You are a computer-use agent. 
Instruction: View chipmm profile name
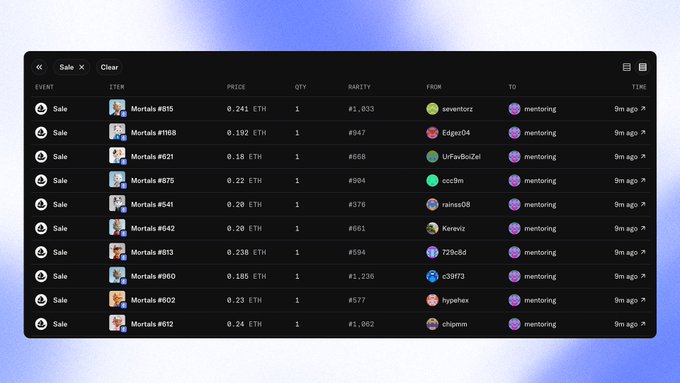pos(455,324)
